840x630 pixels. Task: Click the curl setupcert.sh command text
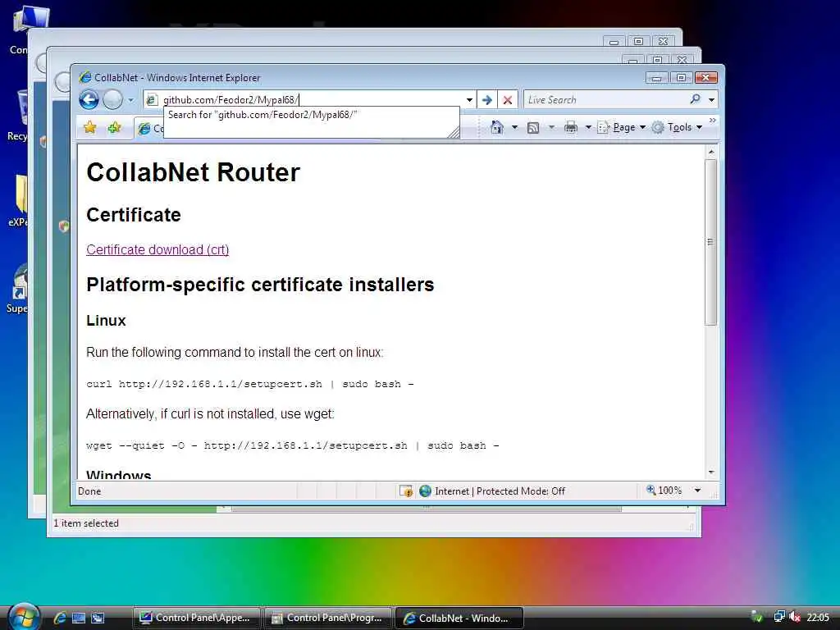click(x=249, y=384)
